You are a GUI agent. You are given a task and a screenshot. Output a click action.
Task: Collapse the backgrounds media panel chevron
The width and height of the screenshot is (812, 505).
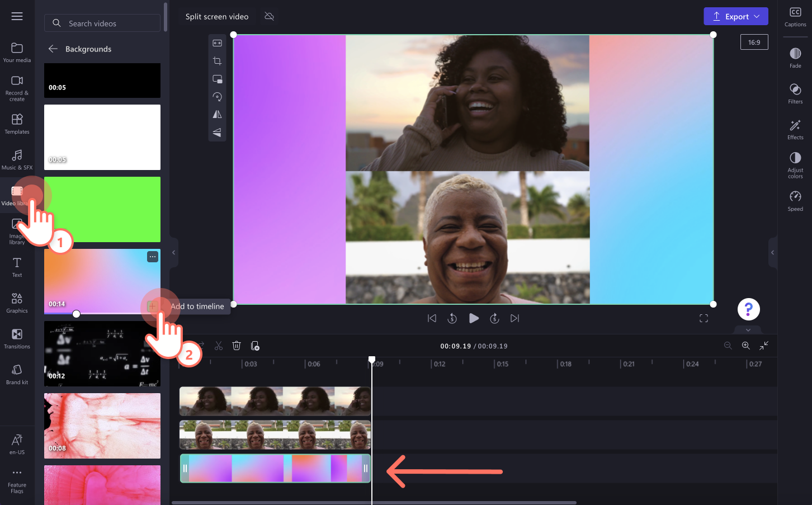pyautogui.click(x=173, y=252)
